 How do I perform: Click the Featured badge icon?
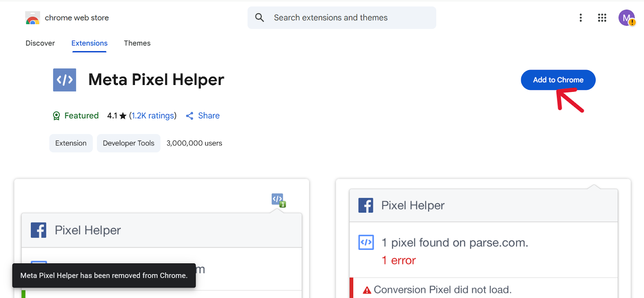coord(56,116)
